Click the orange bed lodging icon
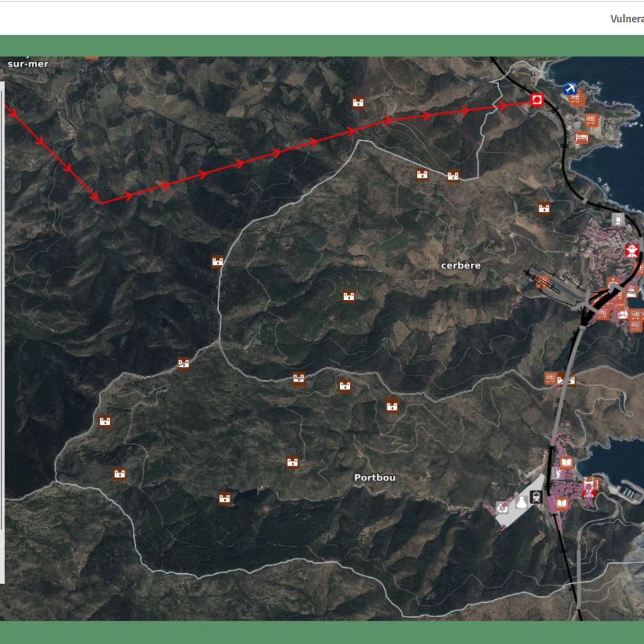The height and width of the screenshot is (644, 644). pyautogui.click(x=581, y=138)
